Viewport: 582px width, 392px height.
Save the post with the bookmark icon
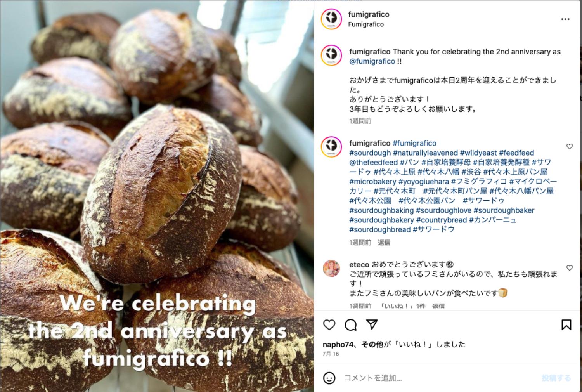tap(566, 325)
